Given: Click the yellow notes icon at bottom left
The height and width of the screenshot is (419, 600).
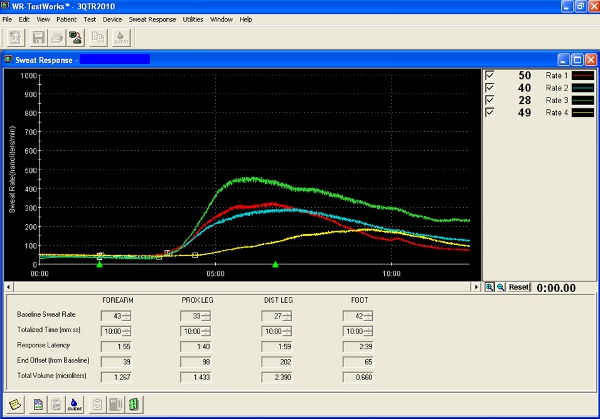Looking at the screenshot, I should [14, 404].
